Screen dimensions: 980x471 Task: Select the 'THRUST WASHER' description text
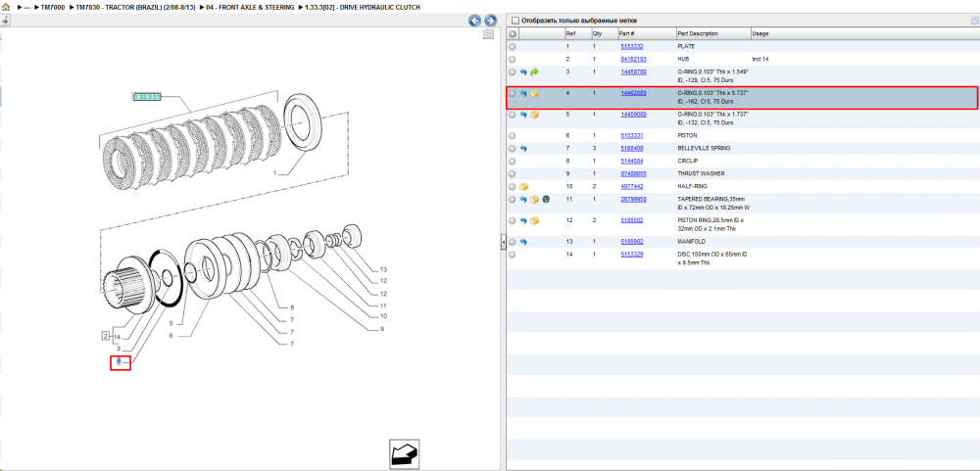(701, 173)
